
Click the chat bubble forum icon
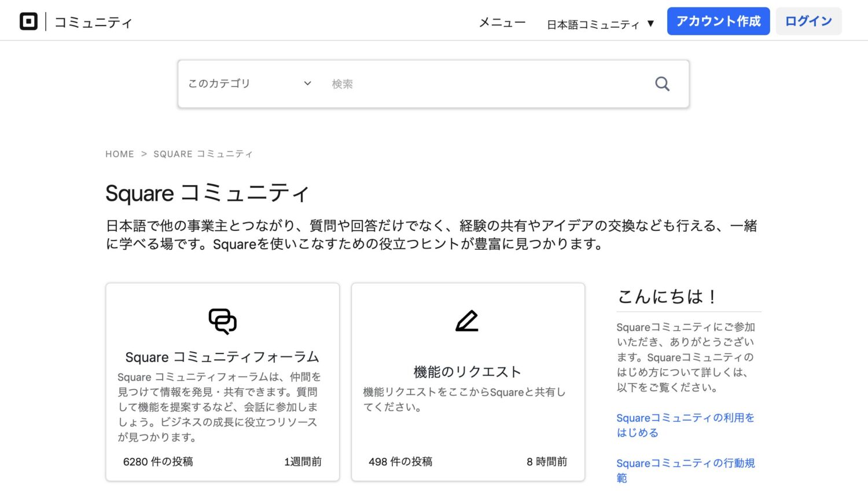click(222, 322)
